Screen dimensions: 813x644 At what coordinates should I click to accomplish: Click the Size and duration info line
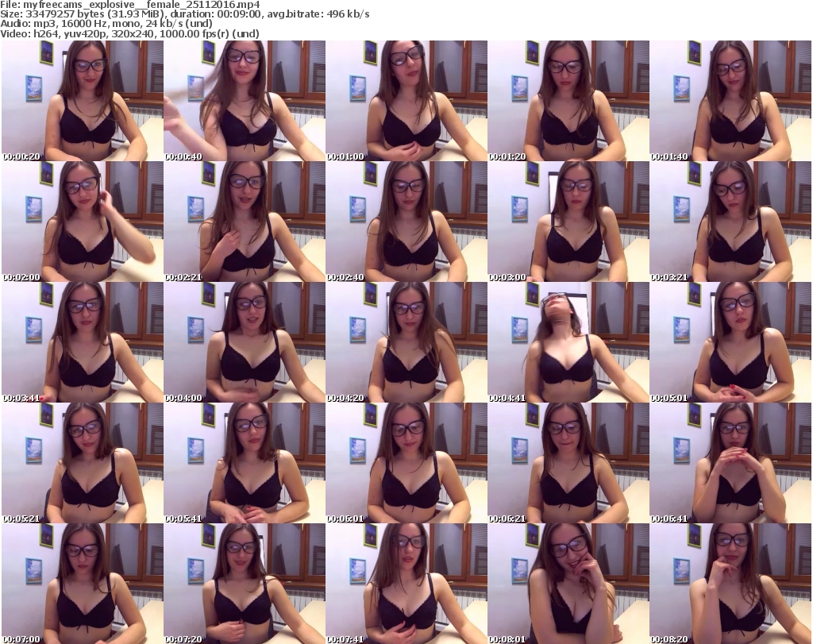(x=184, y=14)
